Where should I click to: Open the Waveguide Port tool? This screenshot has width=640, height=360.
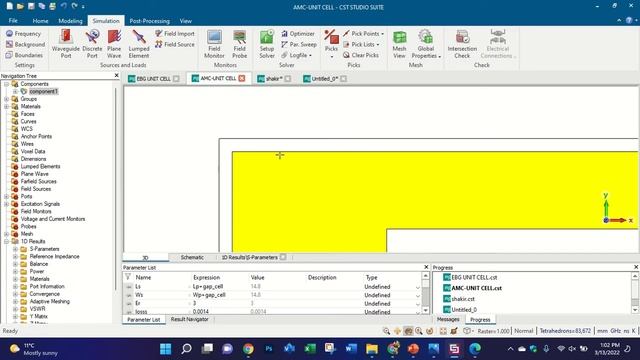tap(66, 44)
